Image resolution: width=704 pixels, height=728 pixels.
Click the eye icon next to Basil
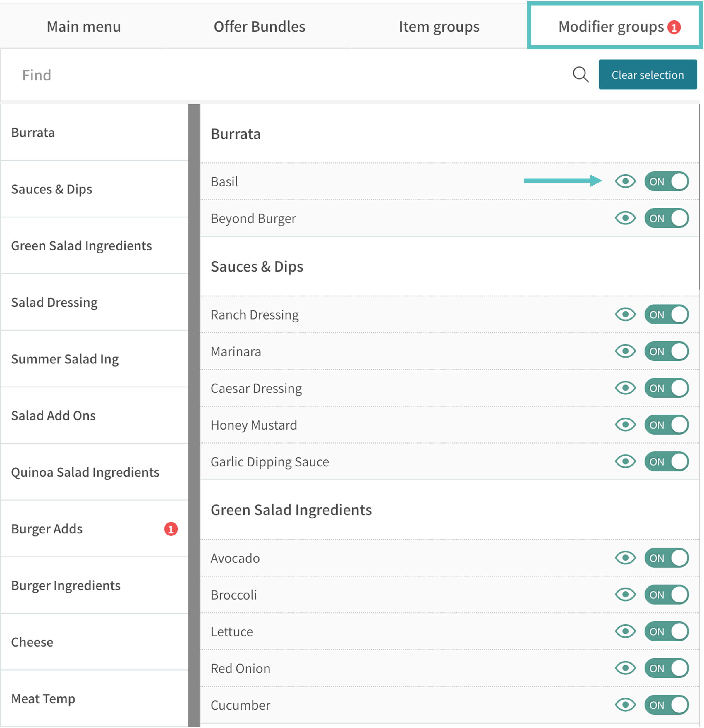pos(625,181)
